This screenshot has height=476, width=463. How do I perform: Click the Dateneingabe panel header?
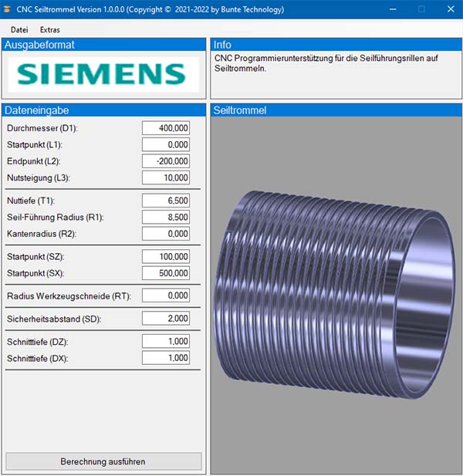pyautogui.click(x=104, y=110)
